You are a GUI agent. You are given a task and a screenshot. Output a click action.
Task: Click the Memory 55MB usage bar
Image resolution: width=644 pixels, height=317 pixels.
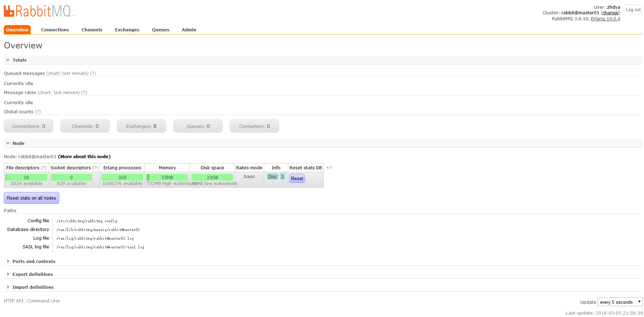167,177
